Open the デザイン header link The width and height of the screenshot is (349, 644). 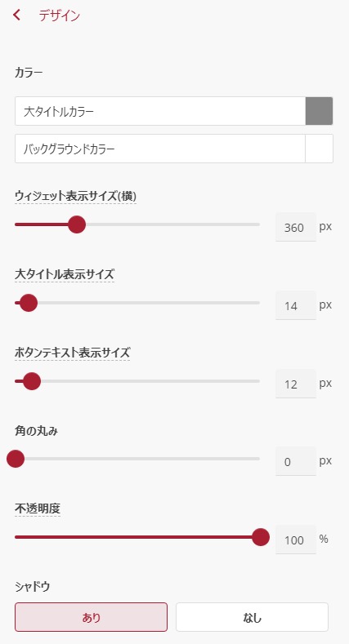(x=59, y=16)
